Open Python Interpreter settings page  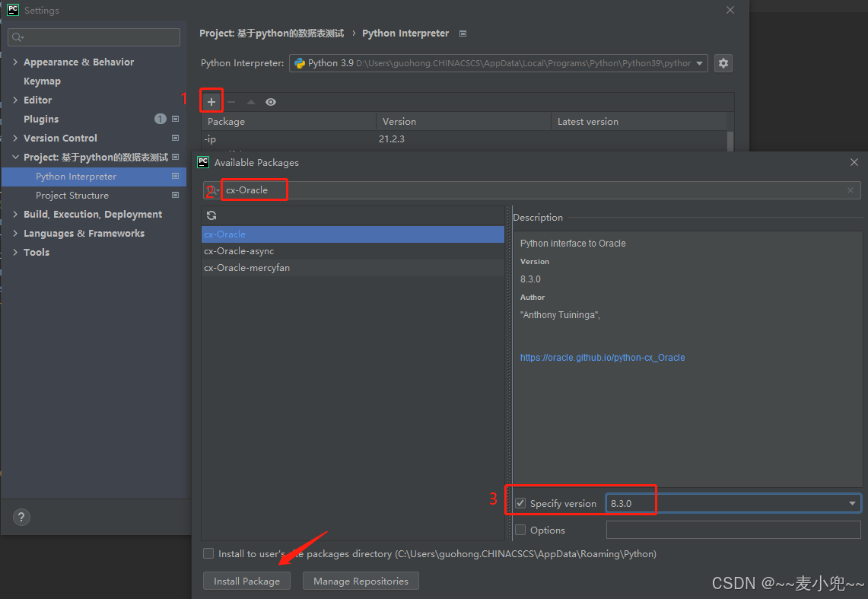coord(94,176)
